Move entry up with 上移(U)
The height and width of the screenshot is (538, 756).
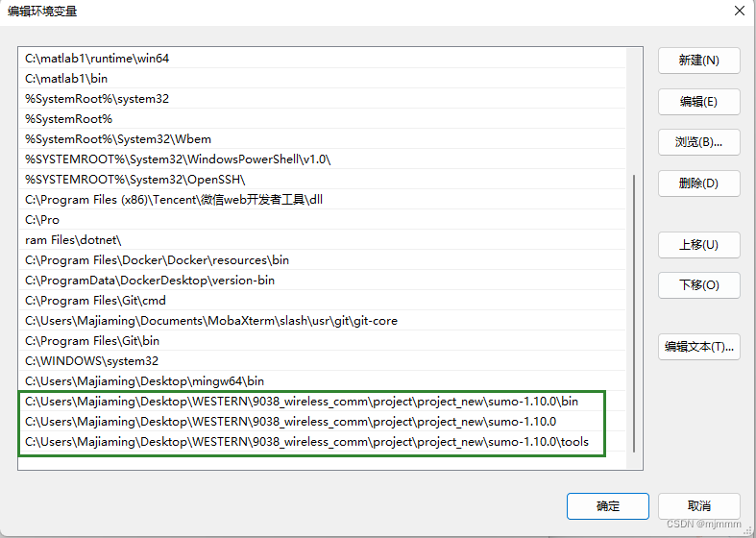coord(698,245)
